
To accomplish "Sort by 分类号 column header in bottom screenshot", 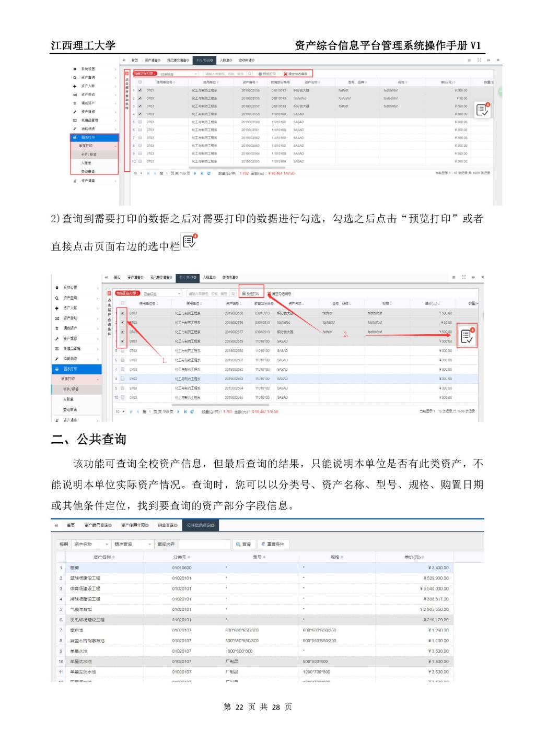I will tap(181, 557).
